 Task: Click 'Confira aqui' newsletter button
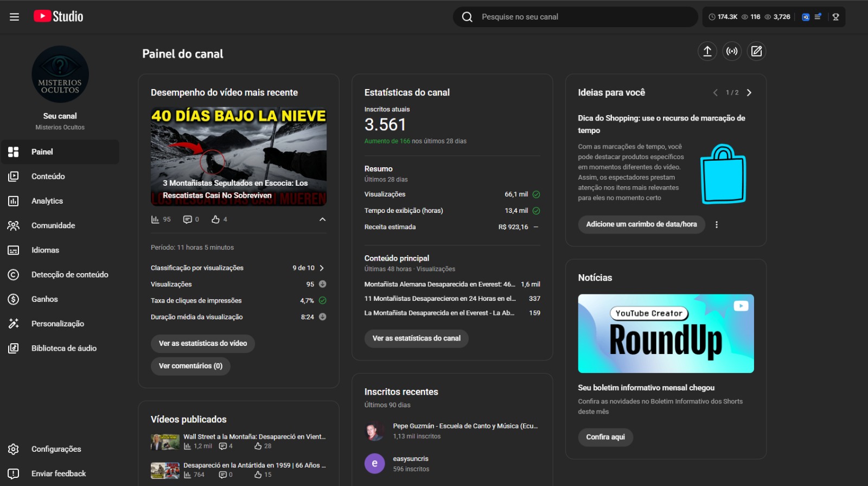(x=605, y=437)
